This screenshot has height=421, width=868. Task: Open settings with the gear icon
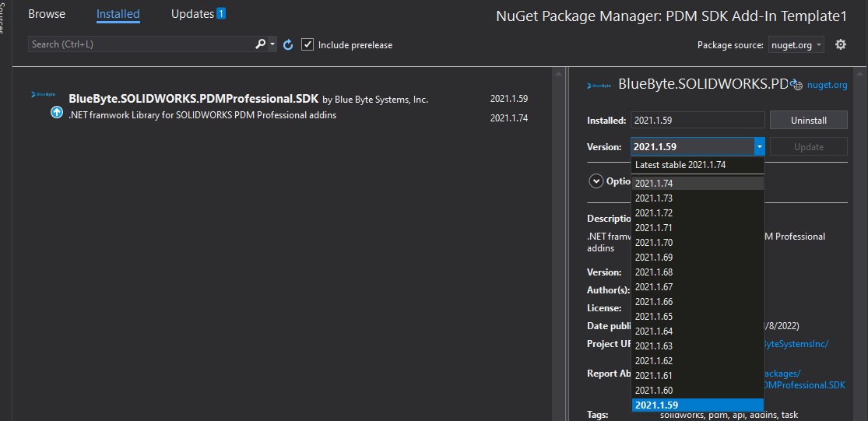tap(840, 45)
